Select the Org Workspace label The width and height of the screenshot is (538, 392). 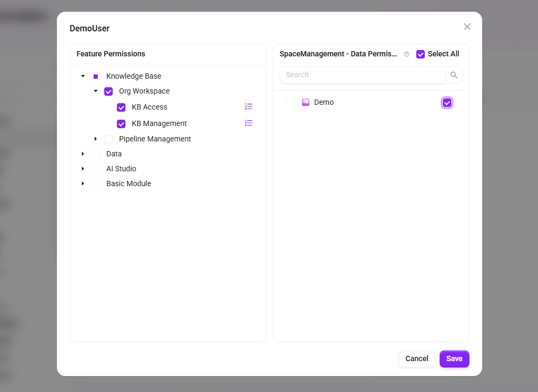tap(144, 91)
